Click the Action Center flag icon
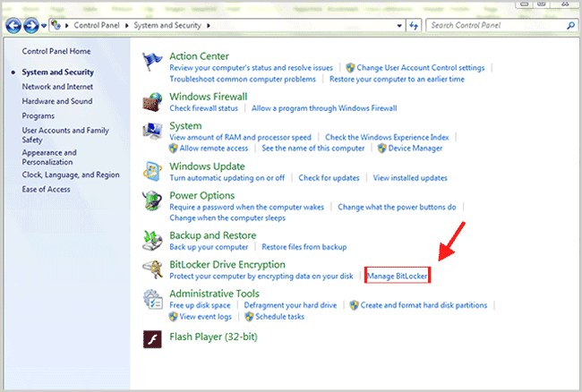582x392 pixels. [152, 61]
